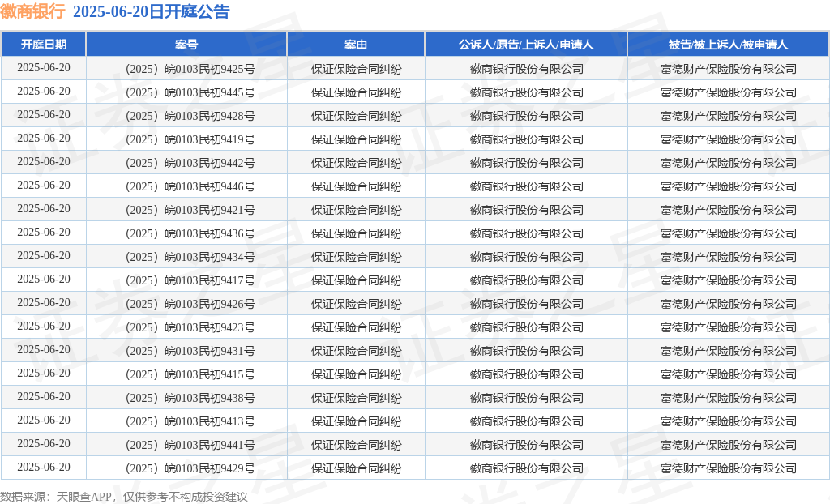
Task: Click 保证保险合同纠纷 in the 9428号 row
Action: tap(357, 116)
